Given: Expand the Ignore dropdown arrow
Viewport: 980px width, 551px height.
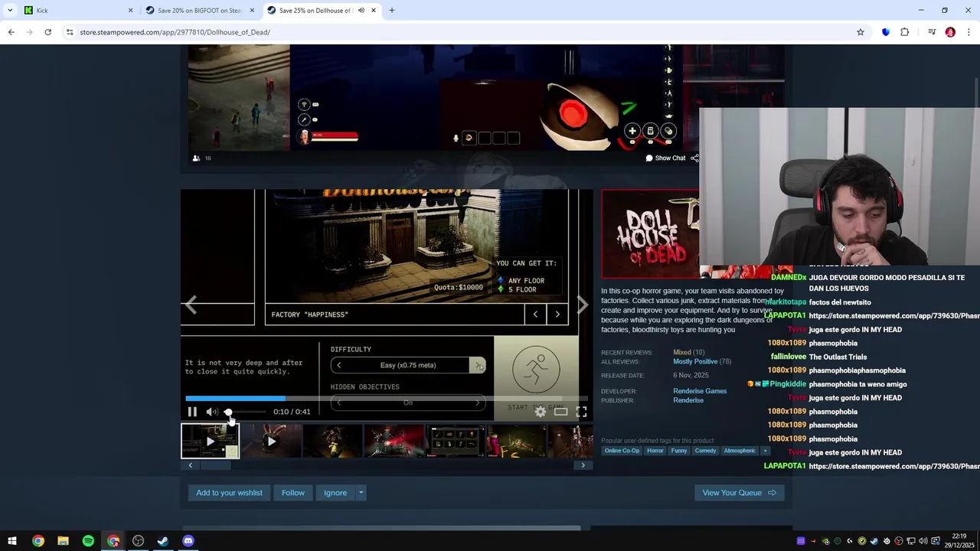Looking at the screenshot, I should tap(361, 493).
